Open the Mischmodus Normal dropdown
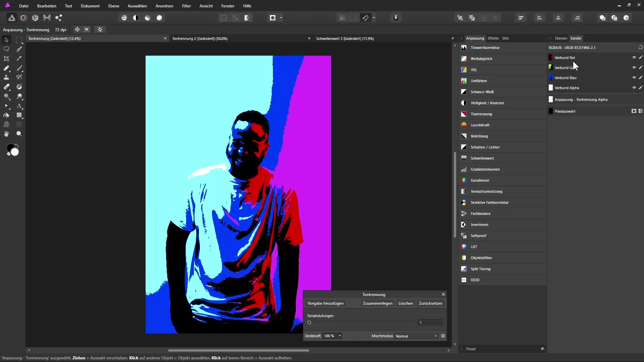 (x=416, y=336)
